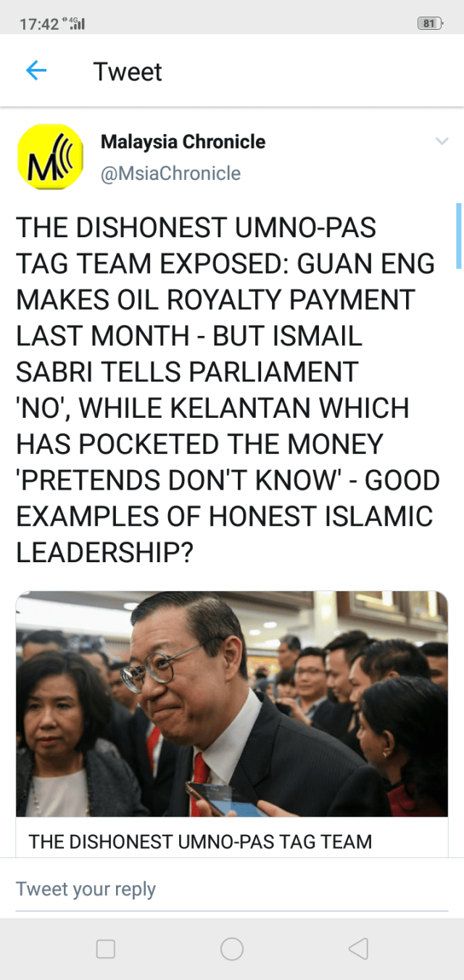This screenshot has width=464, height=980.
Task: Open recent apps with the square button
Action: pos(106,949)
